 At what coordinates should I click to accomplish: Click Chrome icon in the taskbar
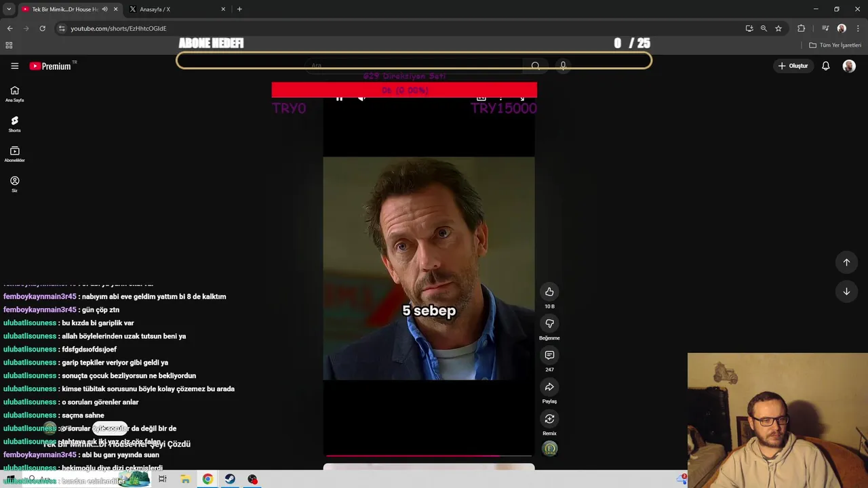(x=208, y=479)
